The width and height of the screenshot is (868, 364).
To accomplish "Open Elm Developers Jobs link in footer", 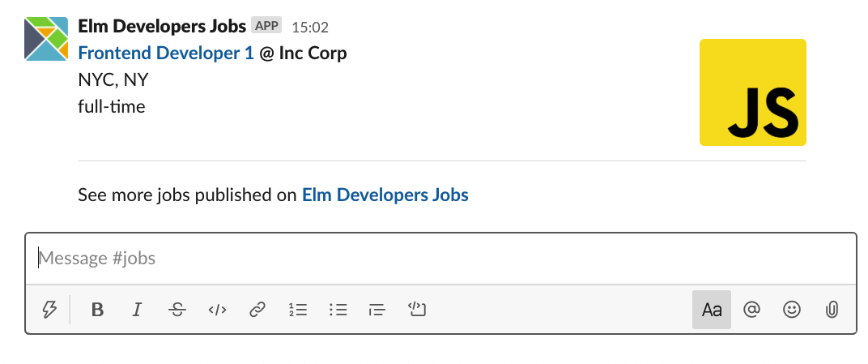I will coord(385,195).
